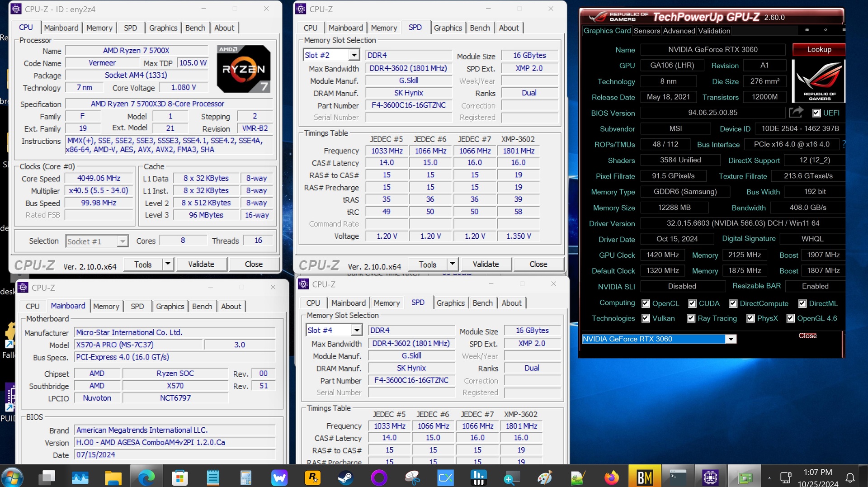This screenshot has height=487, width=868.
Task: Open notifications bell in system tray
Action: (x=850, y=478)
